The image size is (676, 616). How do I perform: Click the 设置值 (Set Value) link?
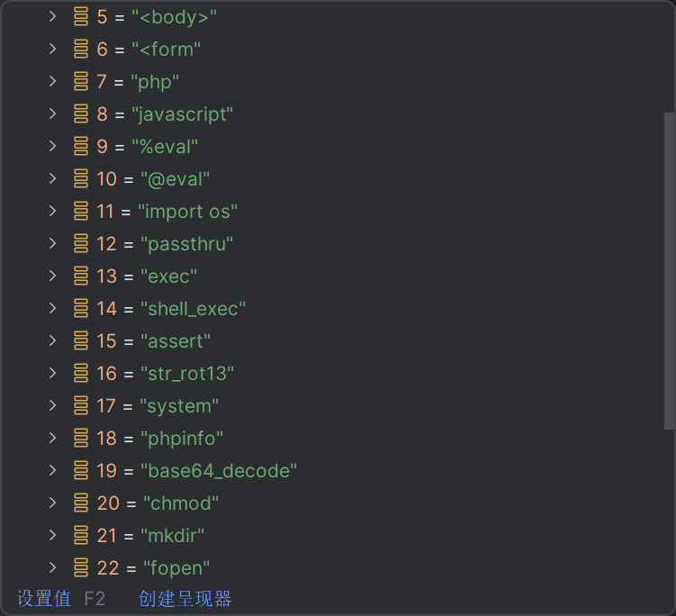coord(43,599)
